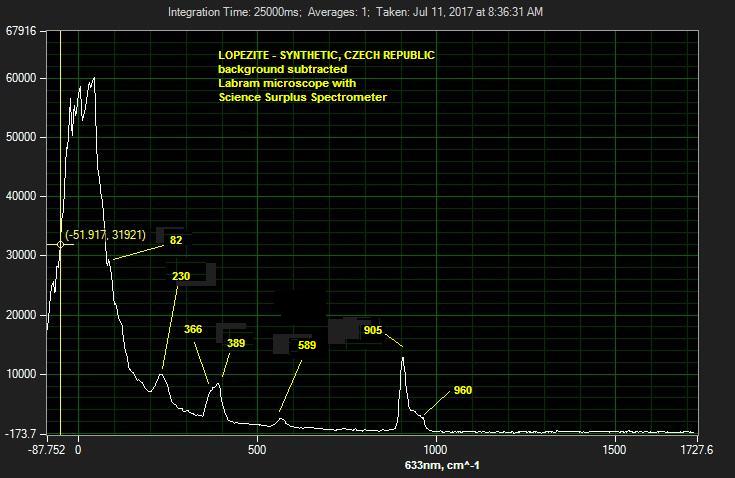
Task: Click the 633nm, cm^-1 axis label
Action: coord(442,465)
